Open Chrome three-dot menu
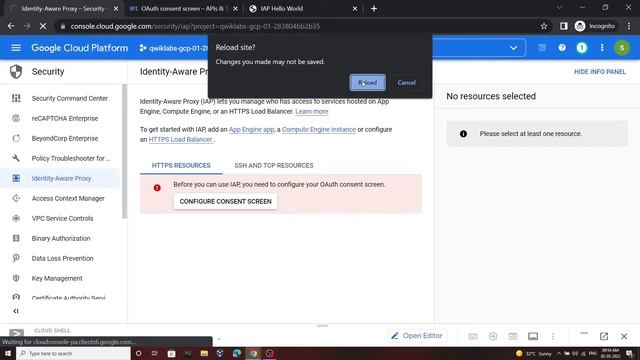Screen dimensions: 640x360 629,26
